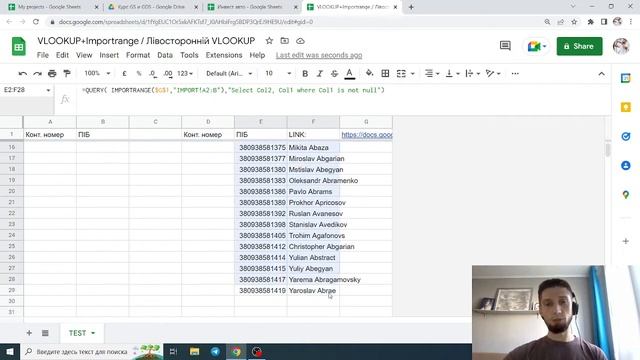Open more number formats 123 dropdown
This screenshot has height=360, width=640.
[185, 73]
